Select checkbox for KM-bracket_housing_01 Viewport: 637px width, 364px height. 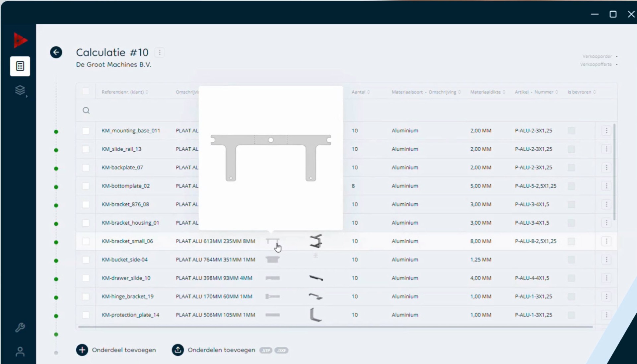point(86,223)
